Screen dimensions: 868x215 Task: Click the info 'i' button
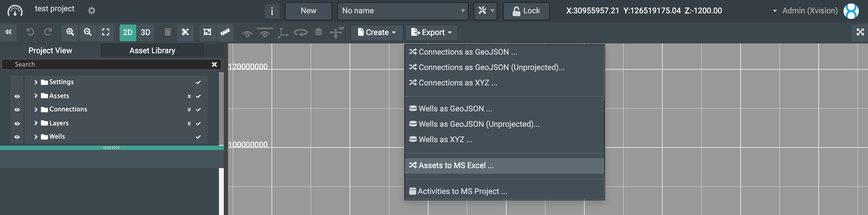[x=272, y=11]
